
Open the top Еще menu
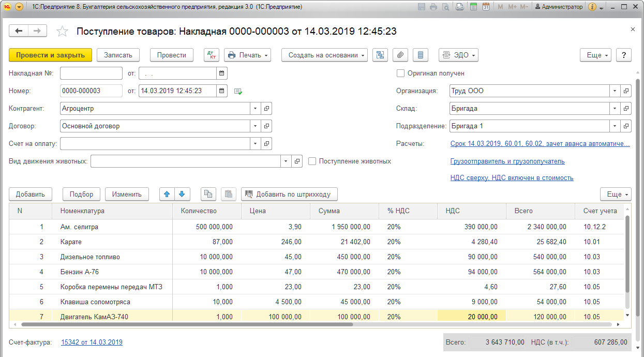pos(596,55)
